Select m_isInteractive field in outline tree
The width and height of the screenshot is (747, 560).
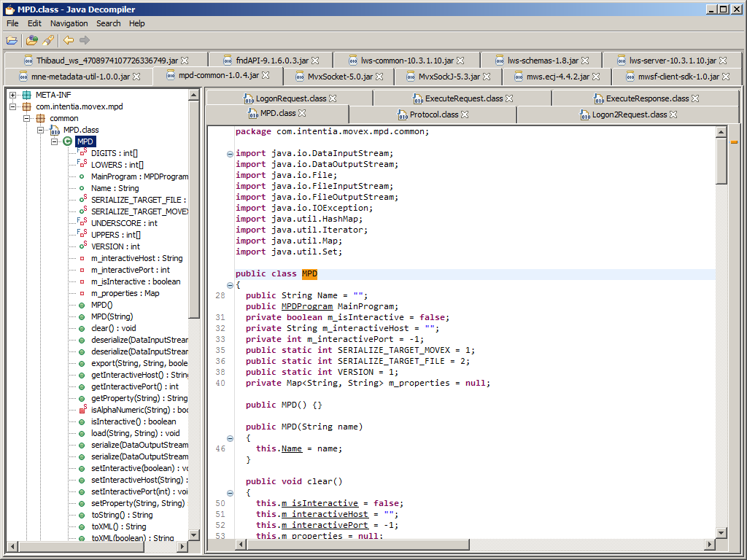coord(136,281)
